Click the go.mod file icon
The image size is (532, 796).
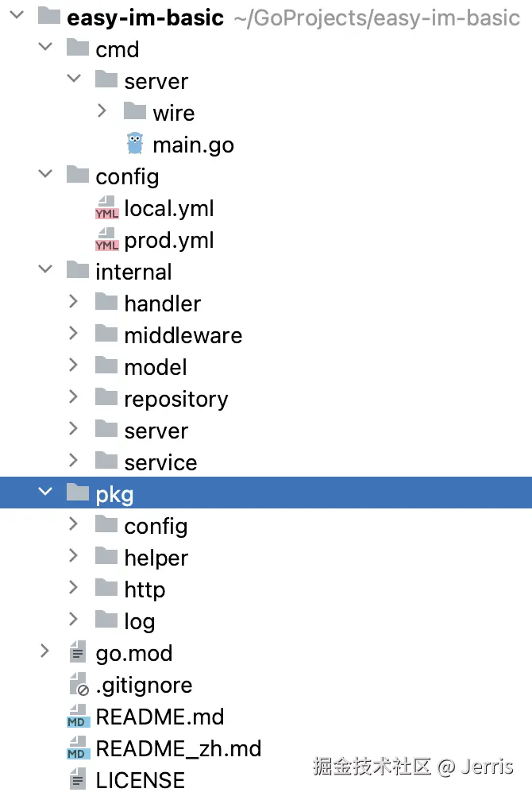click(x=78, y=653)
